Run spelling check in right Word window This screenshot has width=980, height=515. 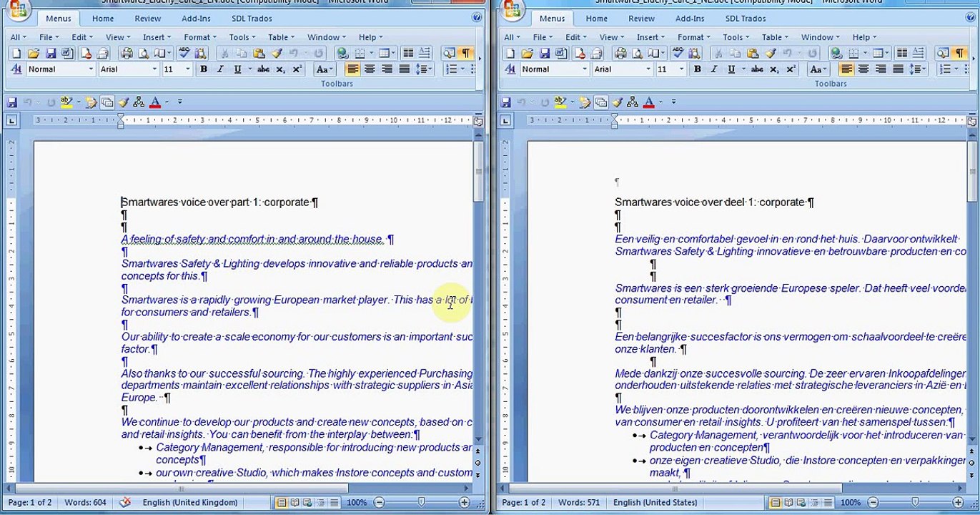(x=678, y=53)
